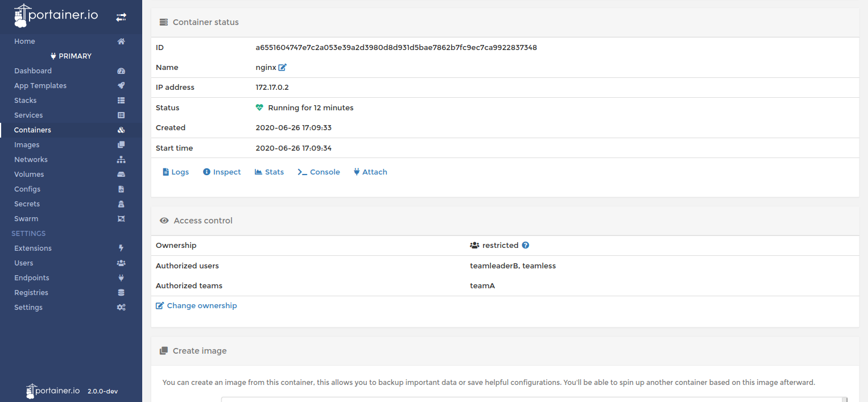Click the Swarm sidebar icon
Screen dimensions: 868x402
[121, 218]
